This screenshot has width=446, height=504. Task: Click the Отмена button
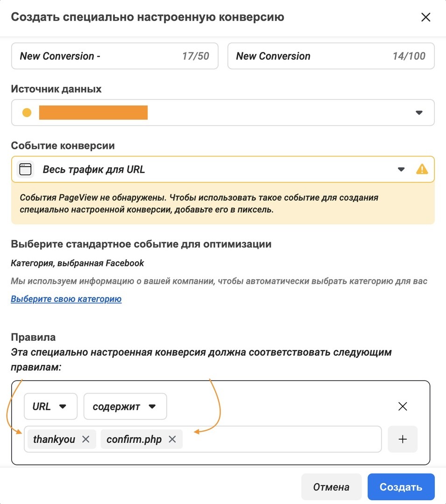coord(331,487)
